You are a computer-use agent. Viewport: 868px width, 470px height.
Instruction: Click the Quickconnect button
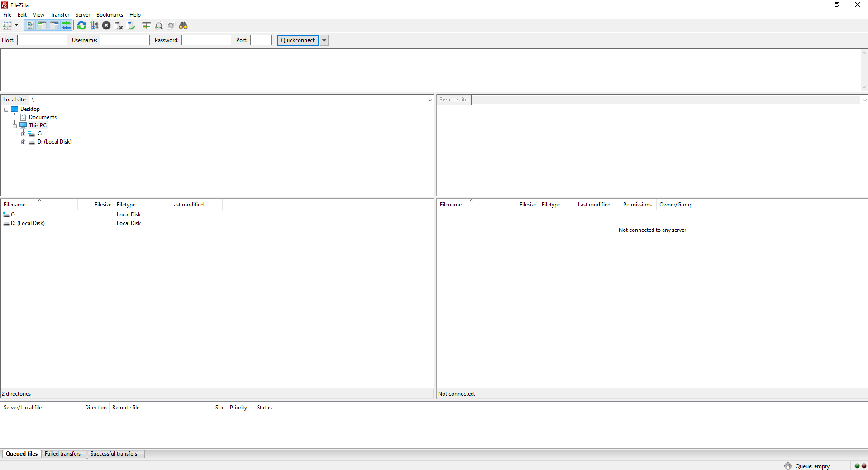pyautogui.click(x=298, y=40)
